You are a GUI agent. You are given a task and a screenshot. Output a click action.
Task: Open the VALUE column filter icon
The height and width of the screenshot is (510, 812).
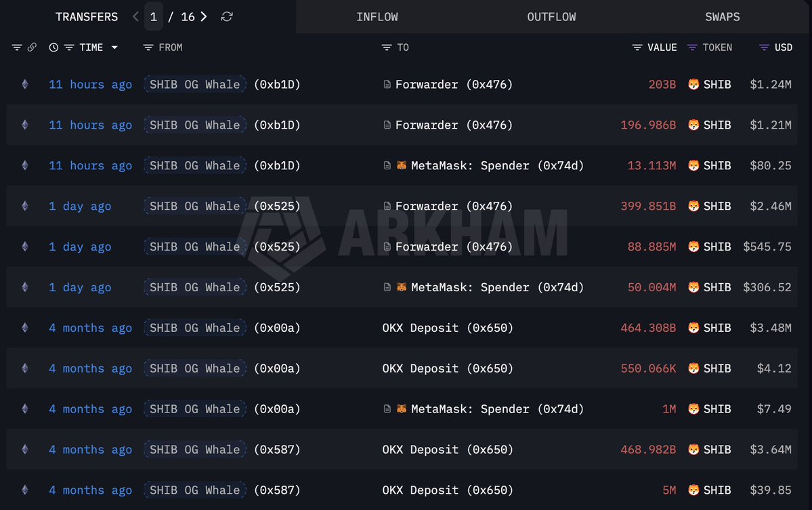pyautogui.click(x=637, y=47)
